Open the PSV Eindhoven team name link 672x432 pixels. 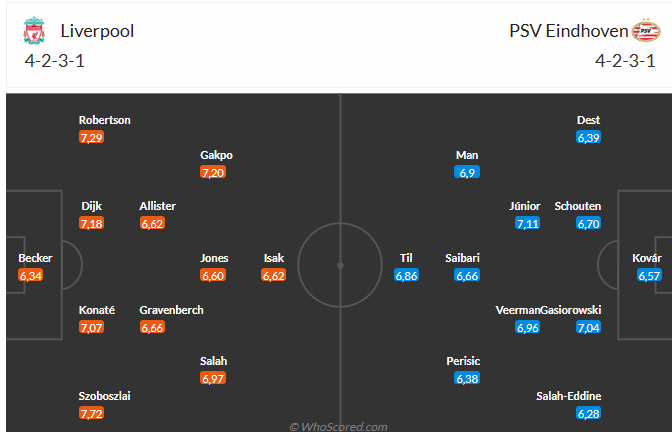click(568, 31)
